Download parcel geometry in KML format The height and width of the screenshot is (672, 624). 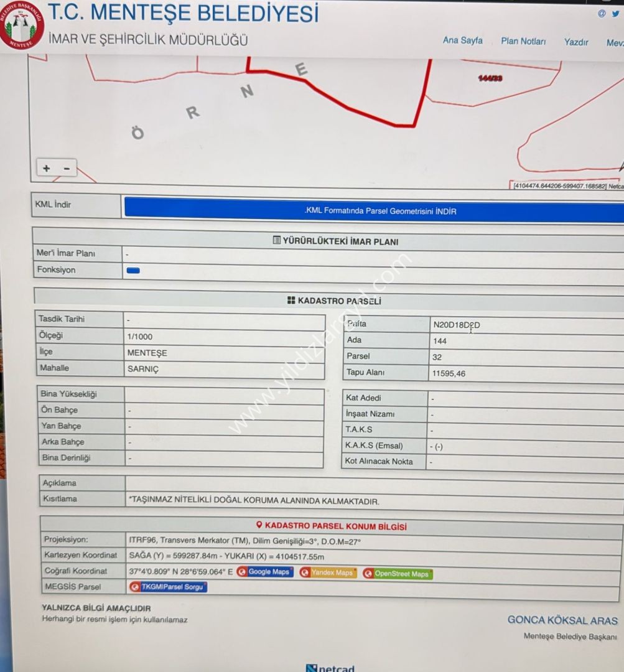[380, 211]
